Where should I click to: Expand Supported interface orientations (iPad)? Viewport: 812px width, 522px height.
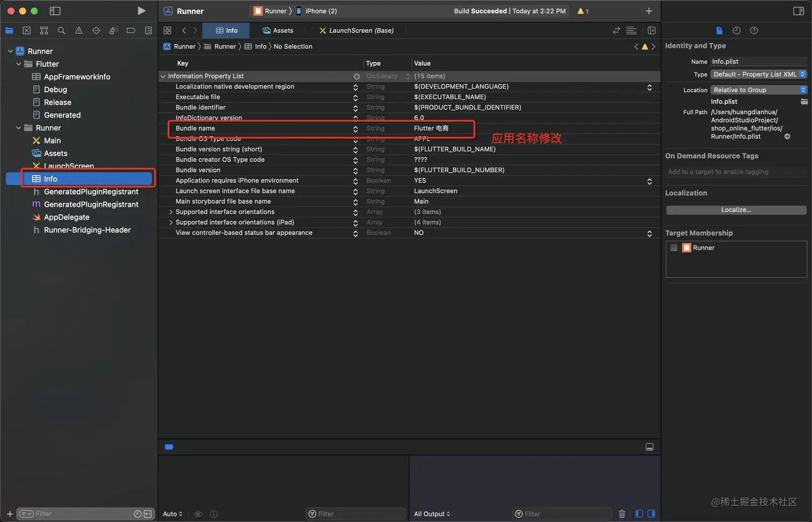[x=171, y=222]
